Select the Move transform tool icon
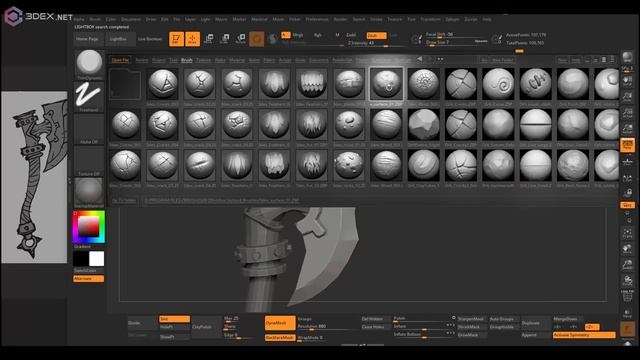The width and height of the screenshot is (640, 360). click(x=208, y=39)
